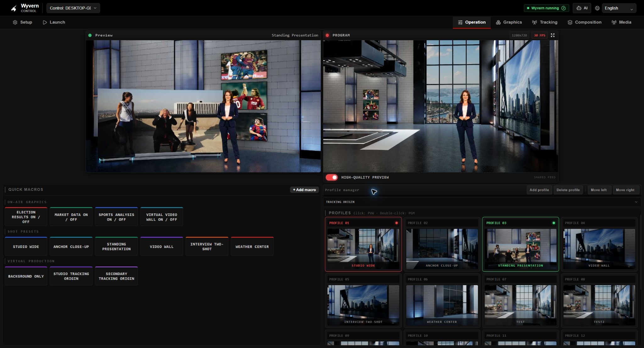Open the AI assistant robot button
This screenshot has height=348, width=644.
[582, 8]
